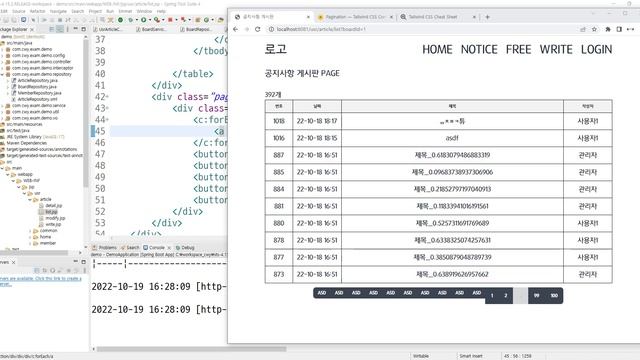Switch to the BoardRepository editor tab
Screen dimensions: 640x360
[196, 29]
